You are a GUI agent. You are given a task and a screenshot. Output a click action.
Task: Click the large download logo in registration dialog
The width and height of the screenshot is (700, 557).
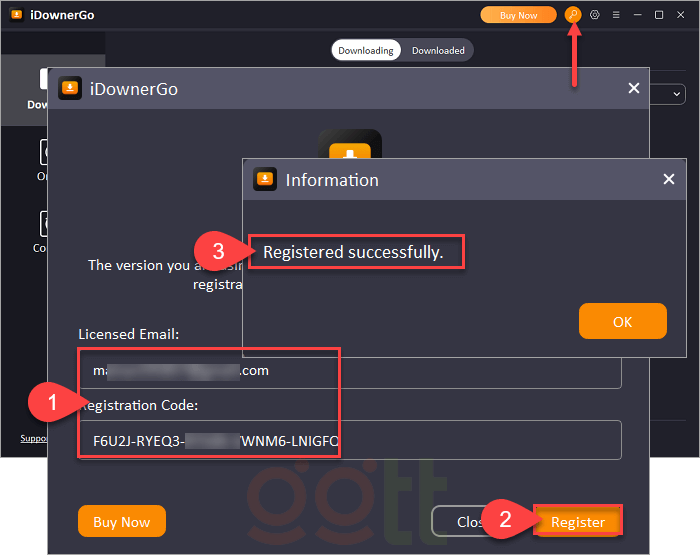pyautogui.click(x=350, y=145)
